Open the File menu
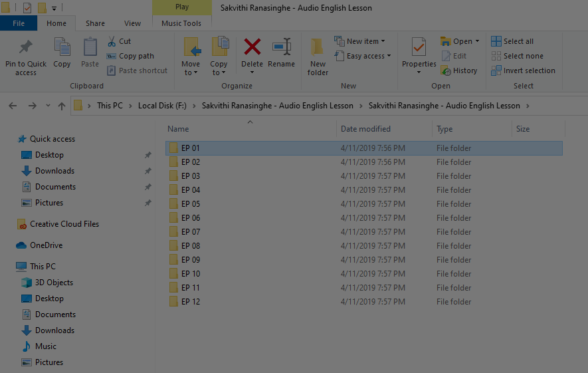Screen dimensions: 588x373 pyautogui.click(x=19, y=23)
